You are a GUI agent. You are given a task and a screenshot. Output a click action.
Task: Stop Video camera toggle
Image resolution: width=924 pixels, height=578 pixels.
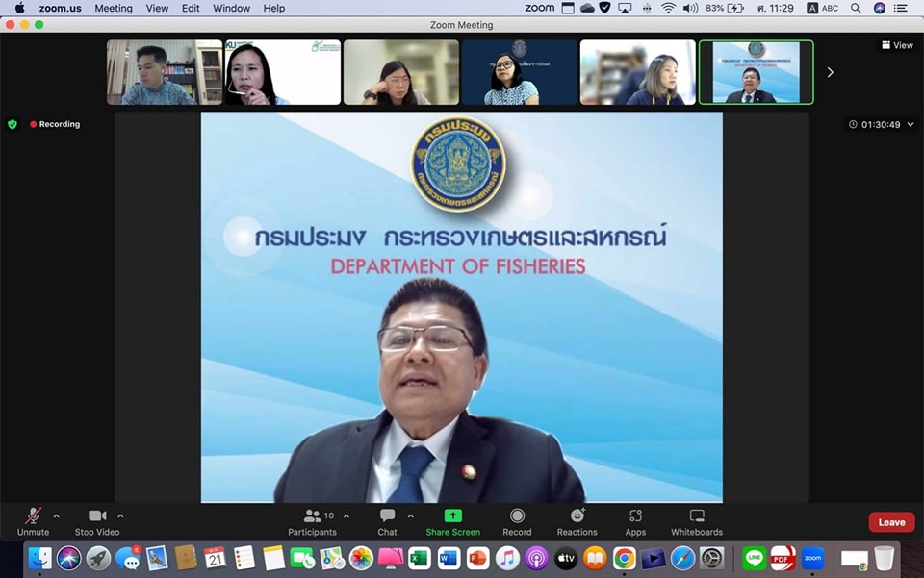click(97, 522)
